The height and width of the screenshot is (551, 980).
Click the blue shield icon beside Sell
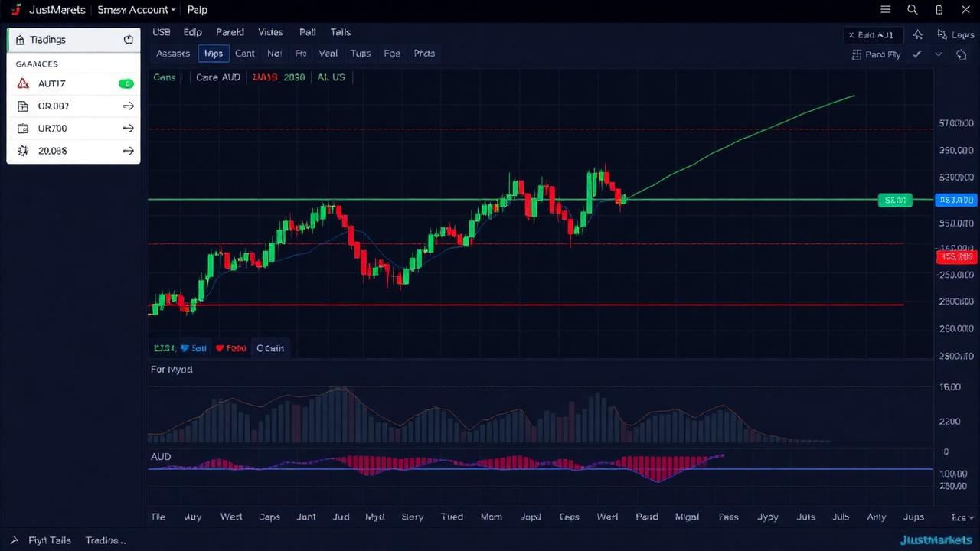[185, 348]
